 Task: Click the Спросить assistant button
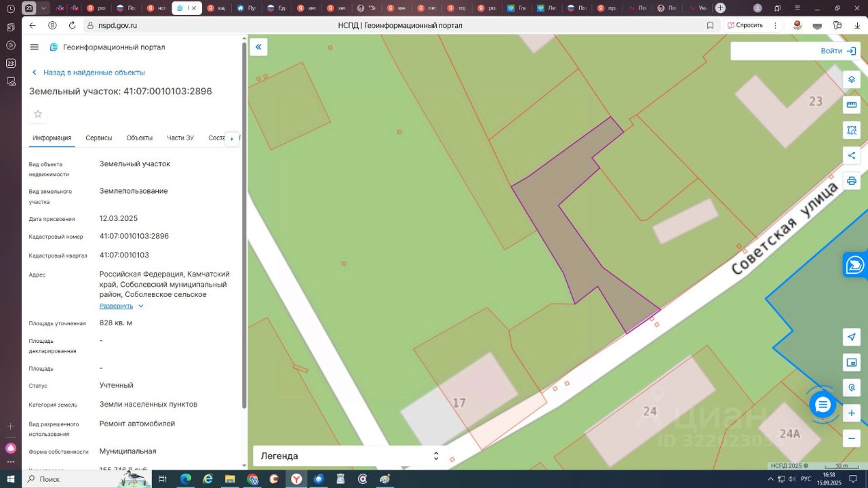tap(745, 25)
